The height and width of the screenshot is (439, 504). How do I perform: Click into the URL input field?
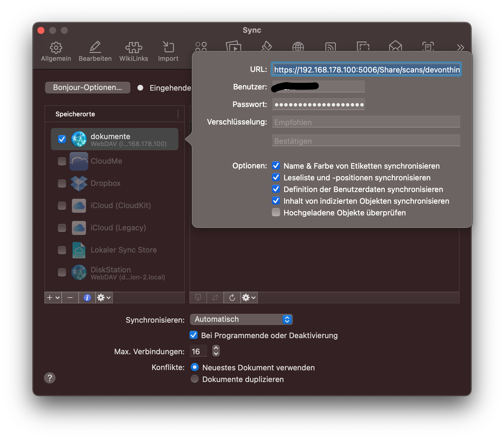pos(366,69)
